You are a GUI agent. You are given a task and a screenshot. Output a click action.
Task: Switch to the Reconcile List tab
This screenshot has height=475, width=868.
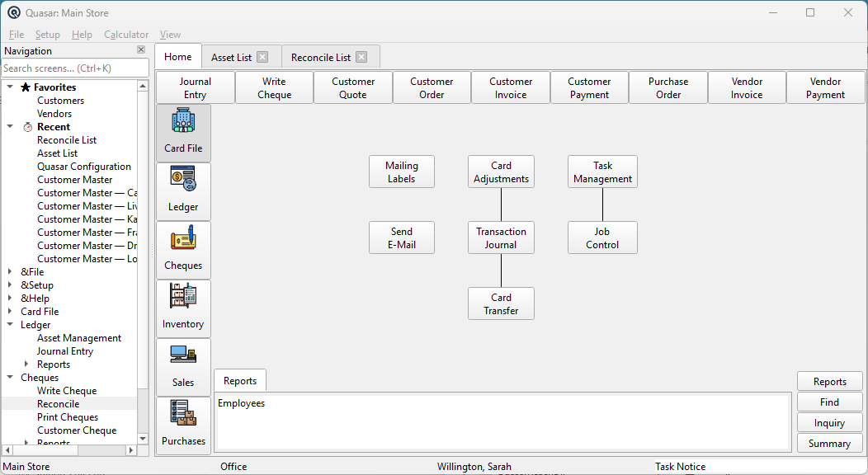tap(331, 57)
